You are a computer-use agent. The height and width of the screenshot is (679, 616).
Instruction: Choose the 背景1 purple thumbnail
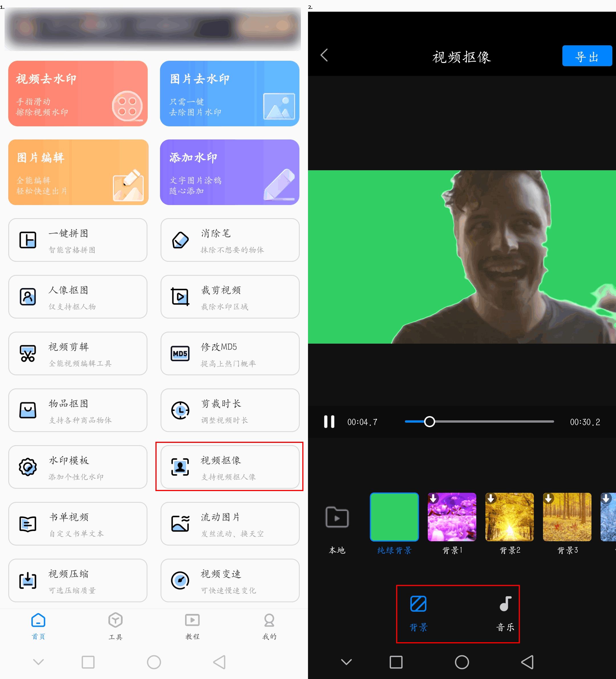tap(452, 517)
